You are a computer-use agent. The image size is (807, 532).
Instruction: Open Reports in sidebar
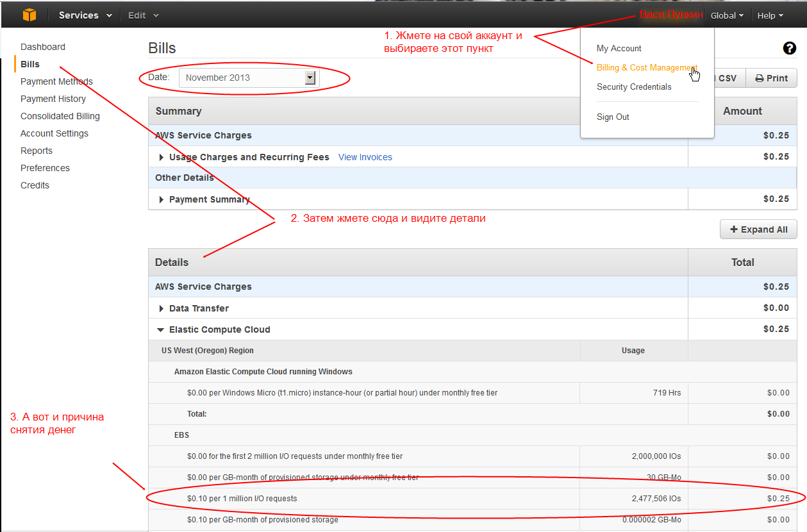point(37,151)
